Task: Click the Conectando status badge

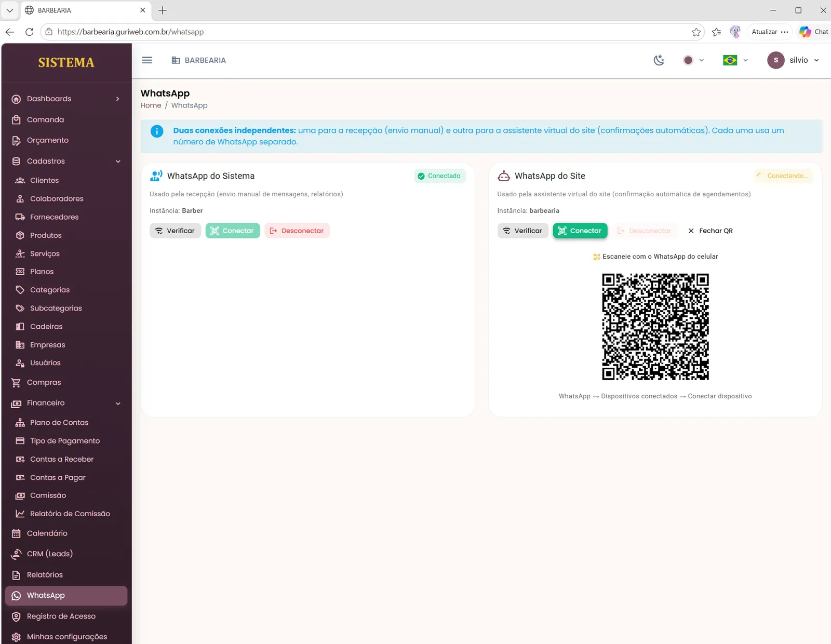Action: pos(783,176)
